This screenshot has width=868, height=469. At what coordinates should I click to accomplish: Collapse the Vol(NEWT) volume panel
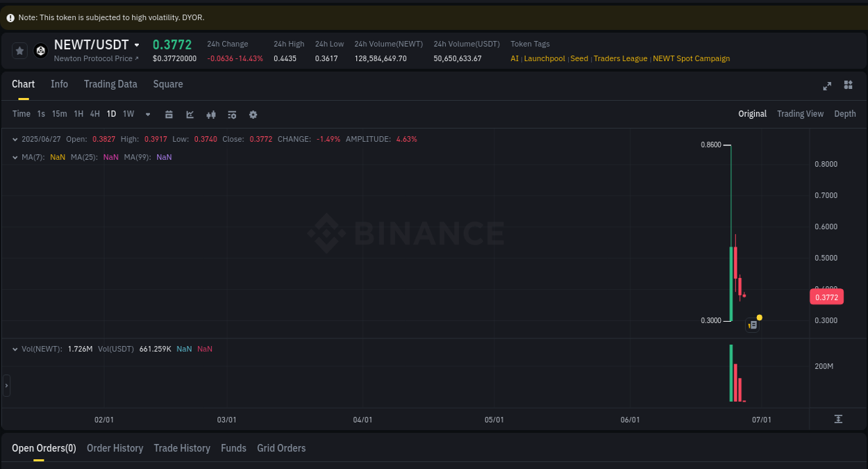(x=14, y=349)
